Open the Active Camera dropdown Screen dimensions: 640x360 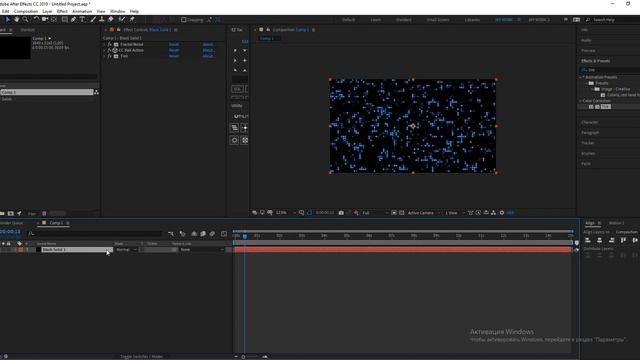pos(424,213)
